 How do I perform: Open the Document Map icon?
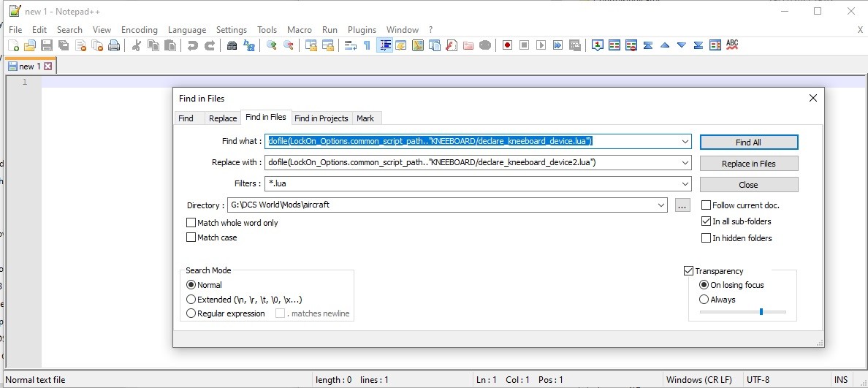[418, 45]
